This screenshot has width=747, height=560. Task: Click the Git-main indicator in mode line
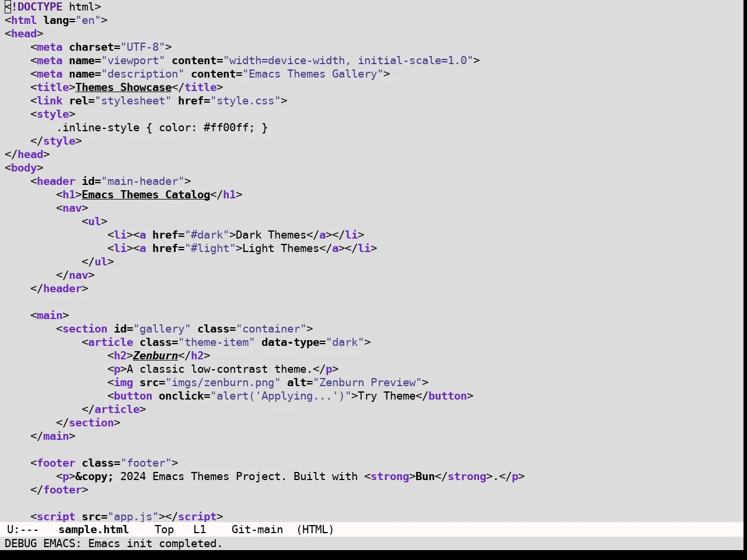pyautogui.click(x=257, y=530)
